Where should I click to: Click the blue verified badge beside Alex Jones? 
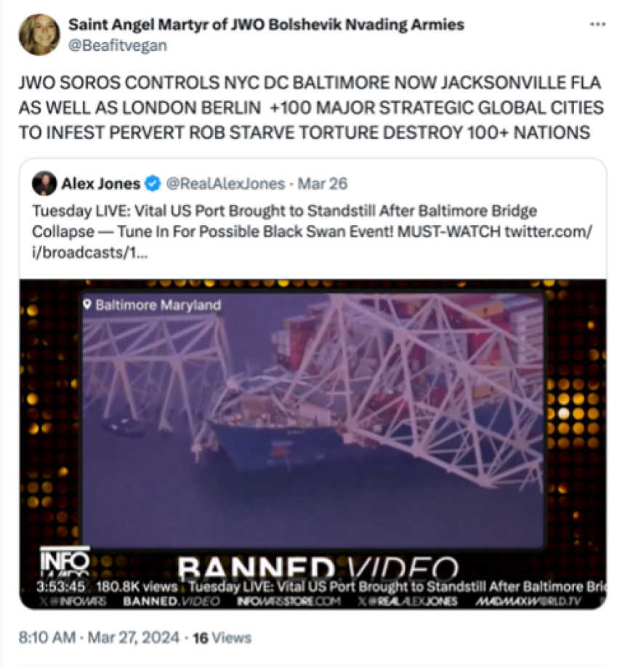point(153,183)
